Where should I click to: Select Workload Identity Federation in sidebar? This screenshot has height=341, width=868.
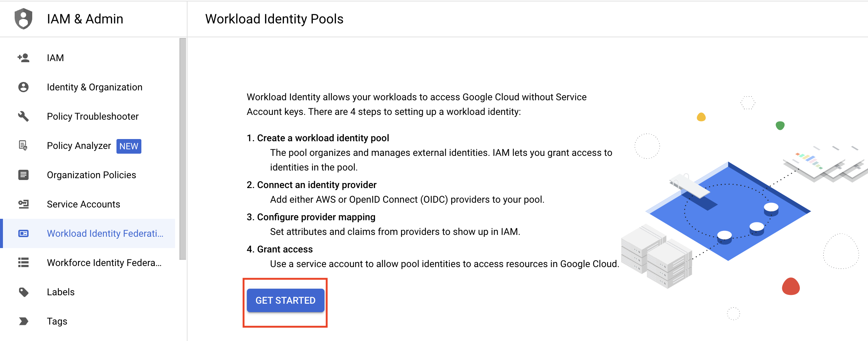pos(105,233)
